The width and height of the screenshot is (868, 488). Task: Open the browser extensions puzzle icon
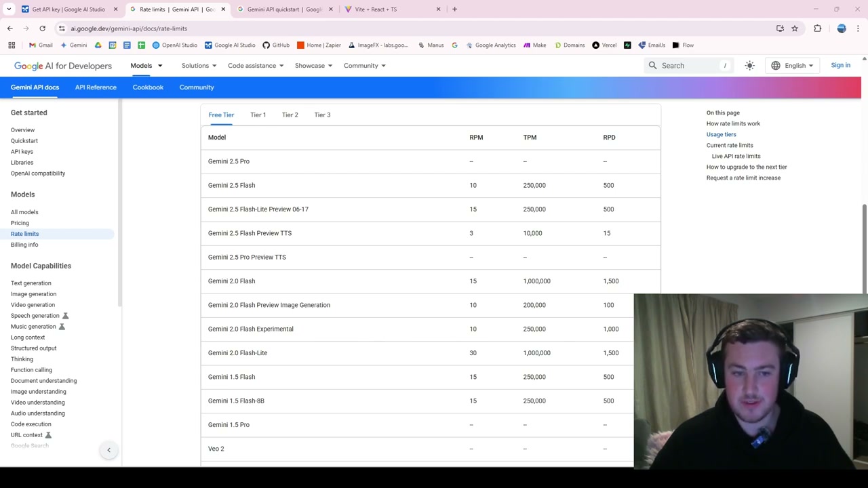click(817, 28)
